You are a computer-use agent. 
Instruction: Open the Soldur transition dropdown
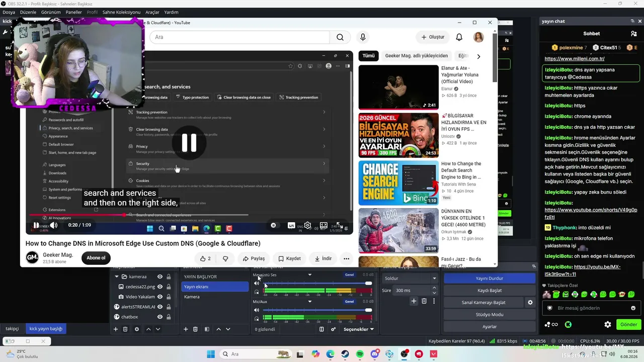click(410, 278)
